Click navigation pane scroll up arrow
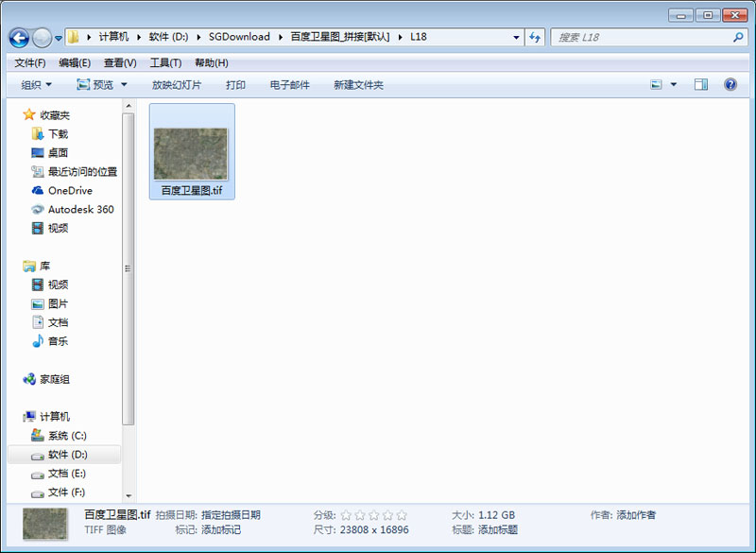The height and width of the screenshot is (553, 756). [129, 106]
